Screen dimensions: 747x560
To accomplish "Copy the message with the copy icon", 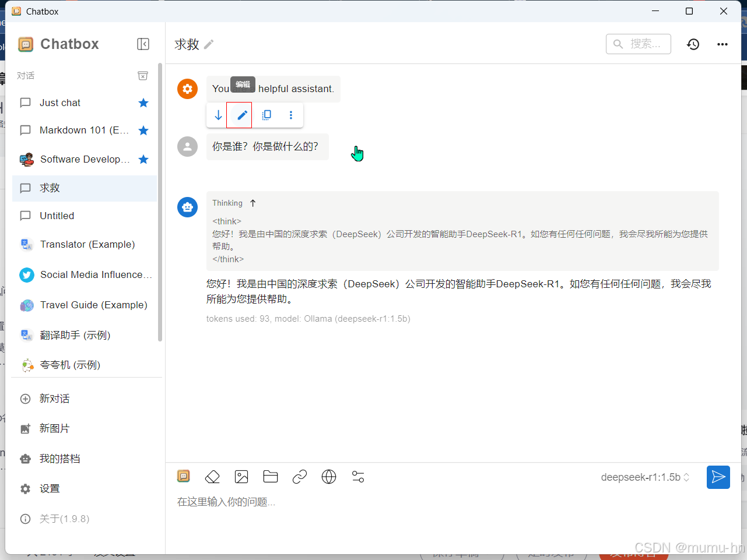I will tap(266, 115).
